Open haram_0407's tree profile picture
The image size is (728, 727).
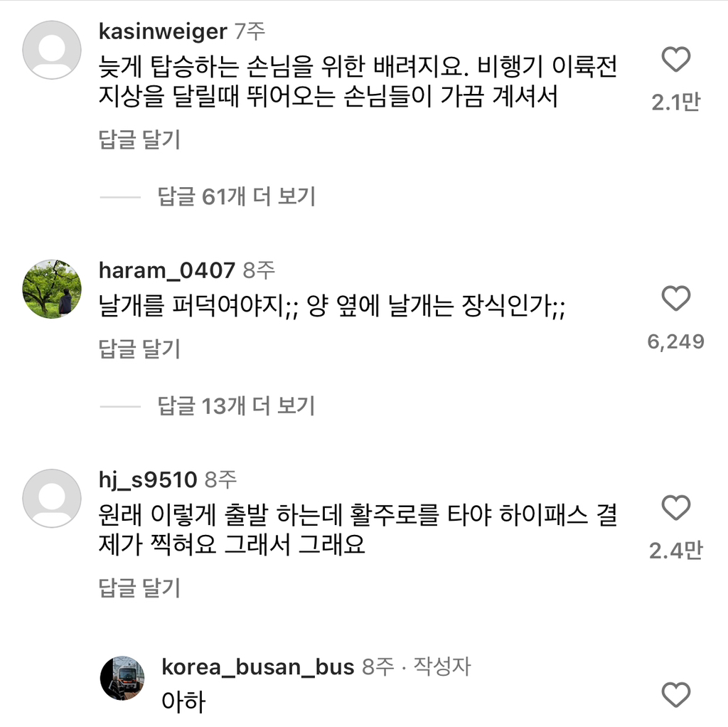pos(52,289)
